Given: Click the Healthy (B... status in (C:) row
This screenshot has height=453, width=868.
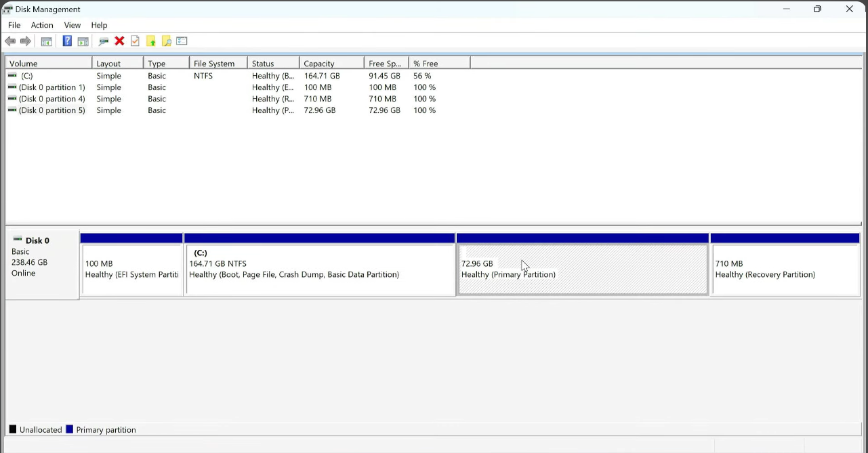Looking at the screenshot, I should click(x=273, y=76).
